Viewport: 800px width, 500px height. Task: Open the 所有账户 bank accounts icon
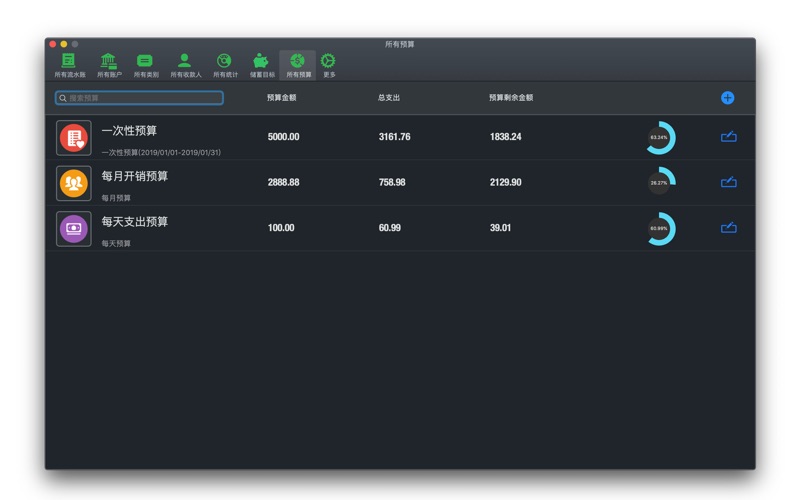(x=108, y=64)
